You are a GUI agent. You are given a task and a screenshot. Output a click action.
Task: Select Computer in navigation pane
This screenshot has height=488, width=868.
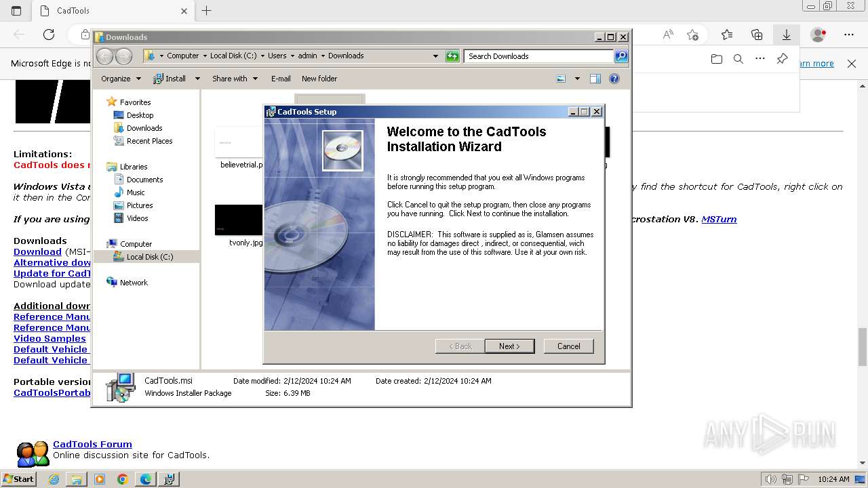[x=136, y=244]
